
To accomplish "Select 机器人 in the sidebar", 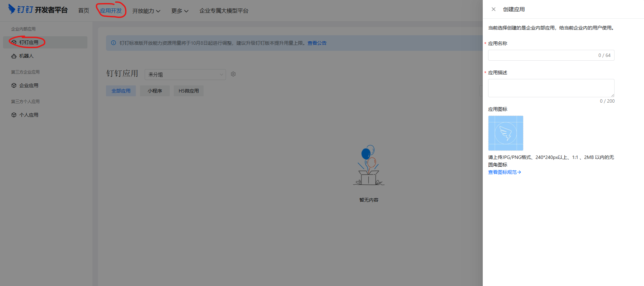I will [x=45, y=56].
